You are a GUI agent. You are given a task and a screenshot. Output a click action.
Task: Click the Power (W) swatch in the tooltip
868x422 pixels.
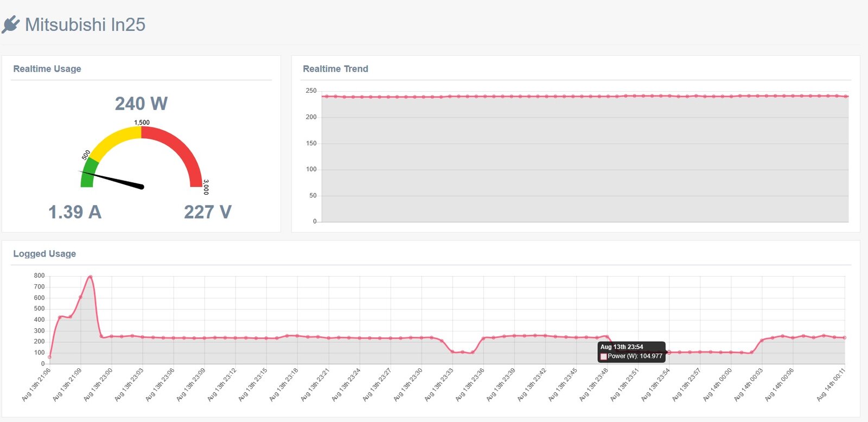click(x=603, y=356)
